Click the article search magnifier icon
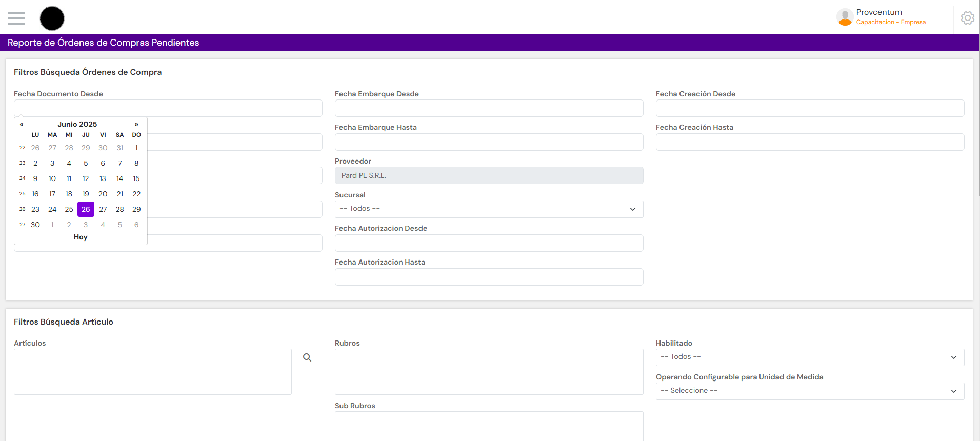 [x=307, y=357]
